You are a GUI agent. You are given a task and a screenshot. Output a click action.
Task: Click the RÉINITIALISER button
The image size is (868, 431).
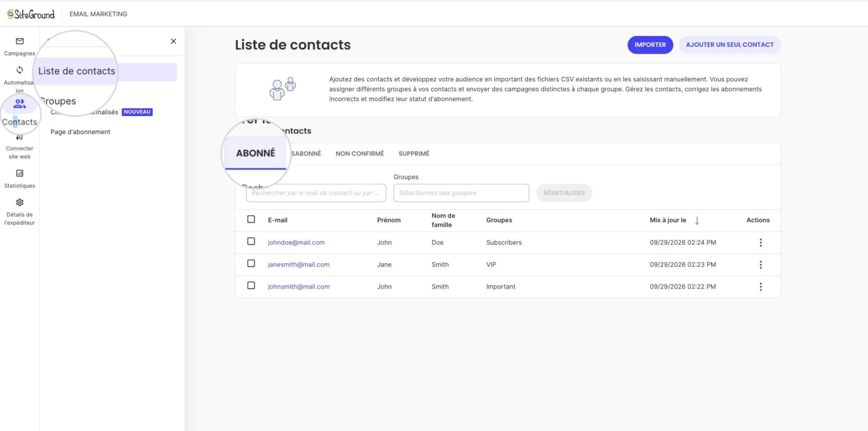point(564,193)
